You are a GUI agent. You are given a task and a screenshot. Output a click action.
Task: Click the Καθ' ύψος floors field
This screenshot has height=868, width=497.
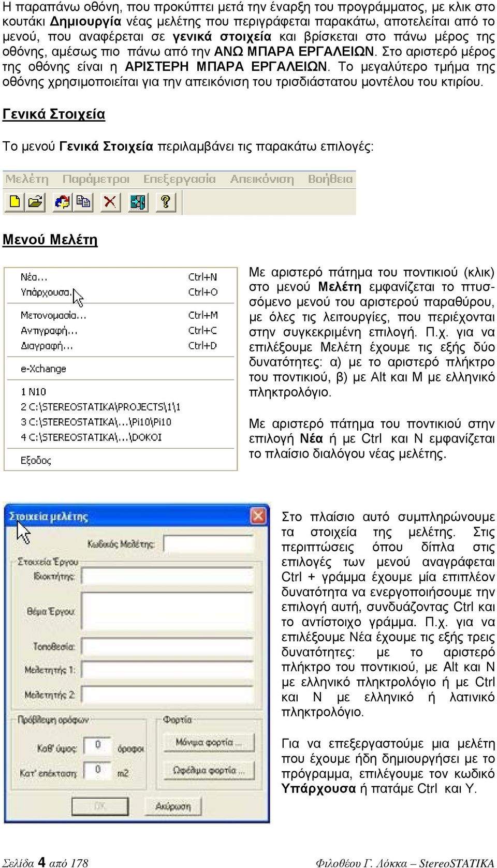(x=98, y=745)
